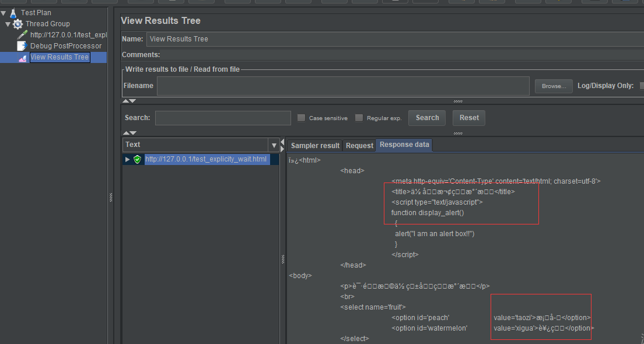Click the '</select>' line

tap(355, 339)
